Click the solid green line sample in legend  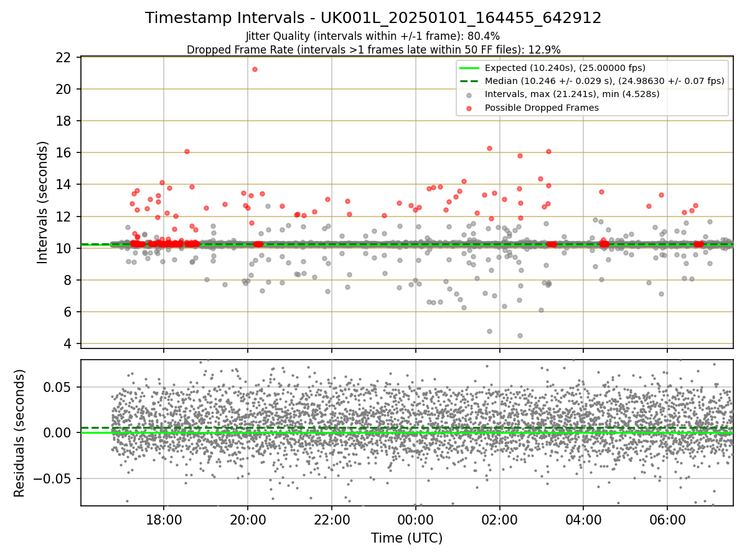click(469, 68)
